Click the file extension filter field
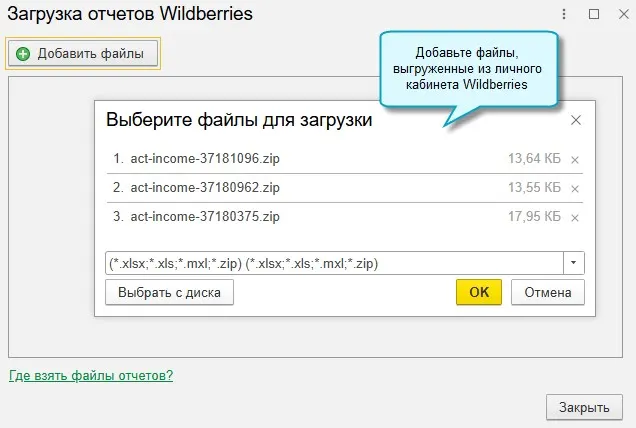Image resolution: width=636 pixels, height=428 pixels. [x=334, y=263]
